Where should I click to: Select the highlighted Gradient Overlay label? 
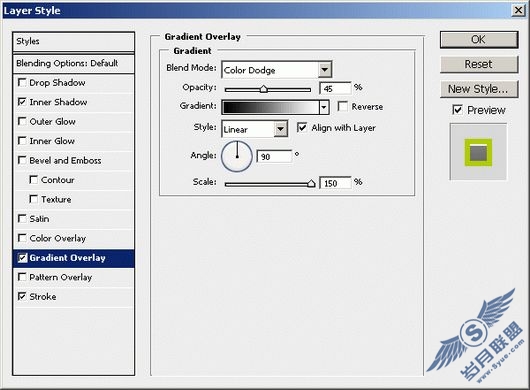tap(67, 258)
